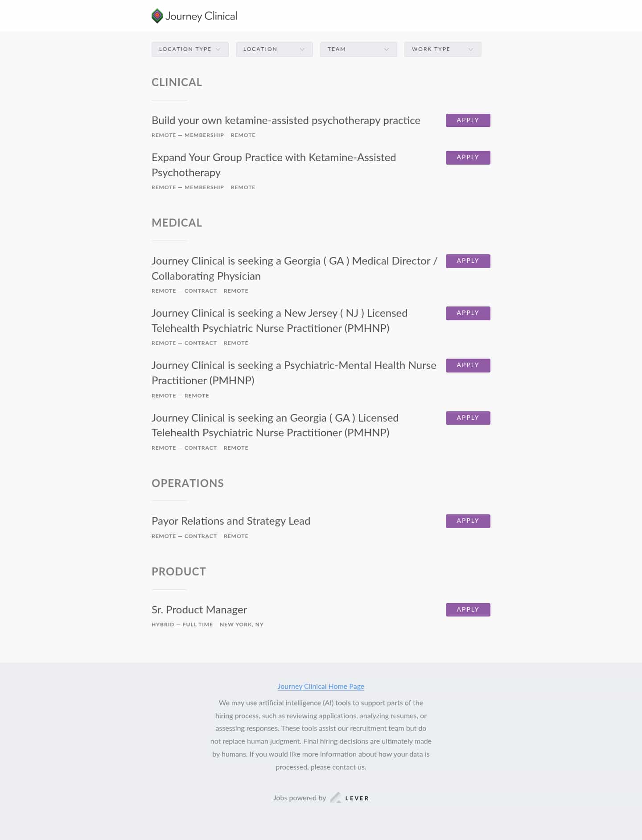The image size is (642, 840).
Task: Click the Journey Clinical diamond logo icon
Action: click(157, 16)
